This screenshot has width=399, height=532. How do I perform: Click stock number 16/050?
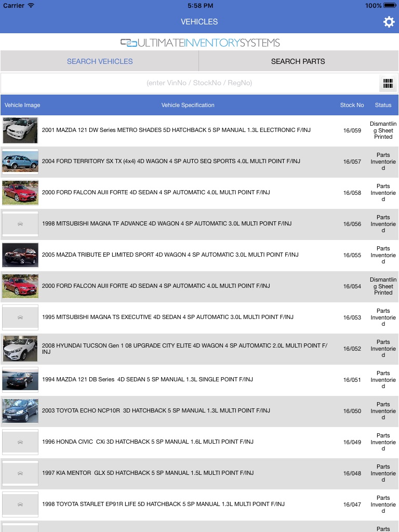(x=352, y=411)
